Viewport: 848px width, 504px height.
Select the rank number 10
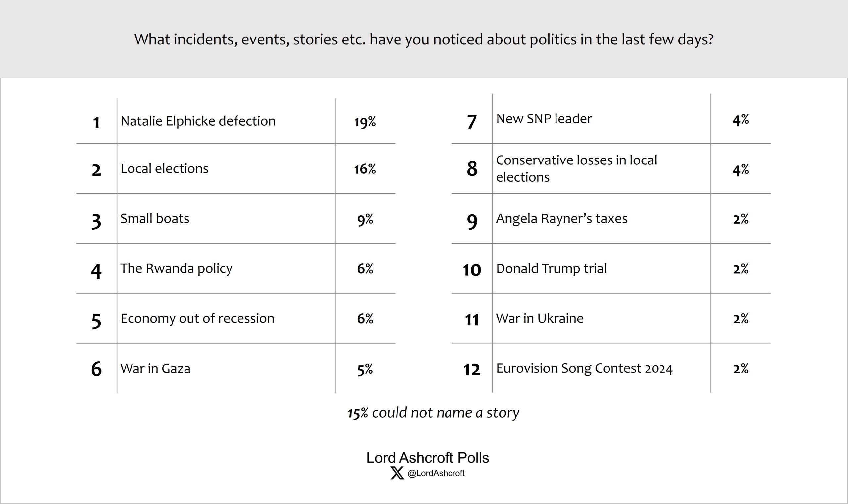click(x=472, y=270)
